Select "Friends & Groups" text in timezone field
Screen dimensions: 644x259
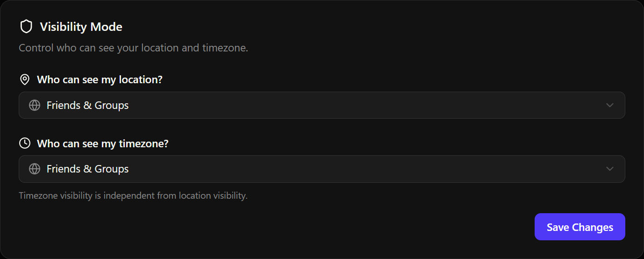coord(87,169)
